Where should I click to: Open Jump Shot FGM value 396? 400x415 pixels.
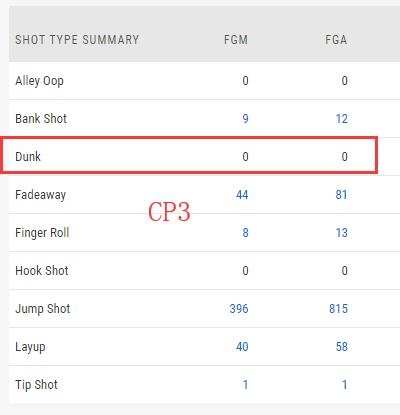(x=239, y=309)
